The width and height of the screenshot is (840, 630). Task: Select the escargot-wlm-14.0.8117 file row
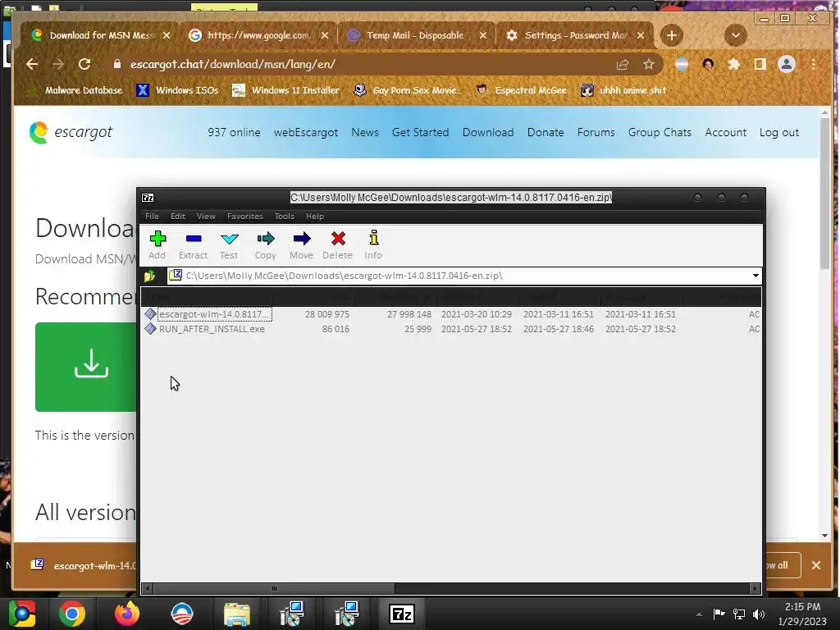[452, 314]
